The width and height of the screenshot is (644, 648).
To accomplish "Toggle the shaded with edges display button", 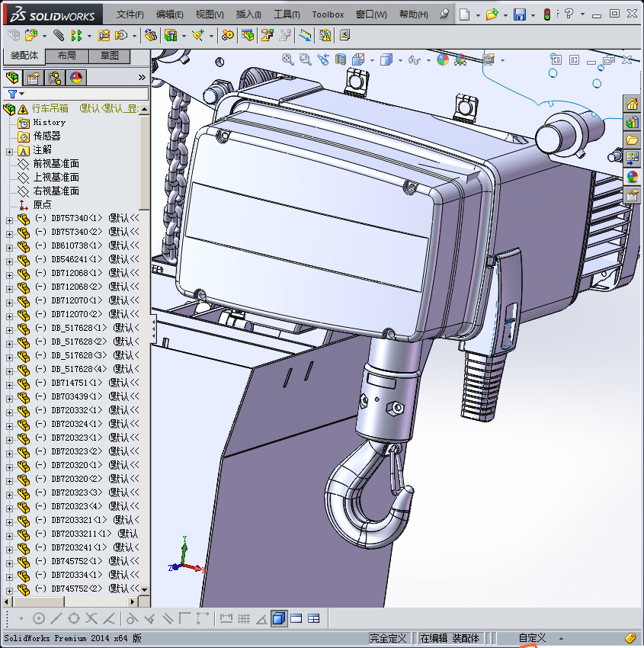I will (279, 618).
